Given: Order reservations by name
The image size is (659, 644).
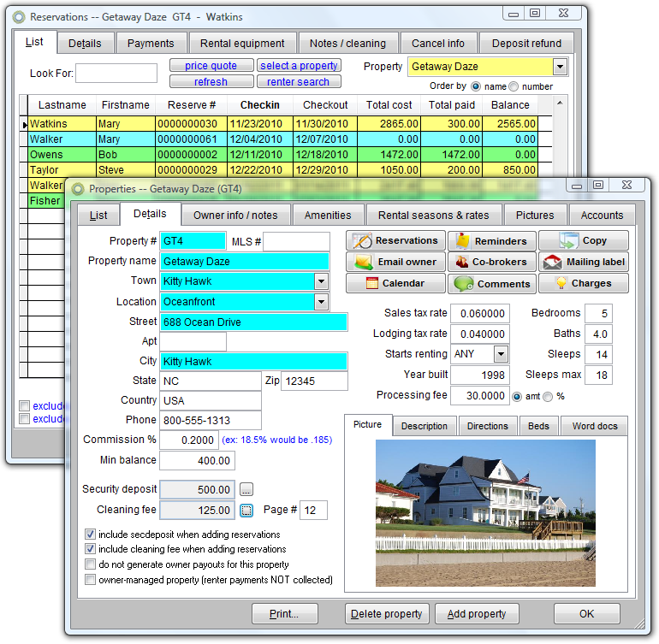Looking at the screenshot, I should (476, 86).
